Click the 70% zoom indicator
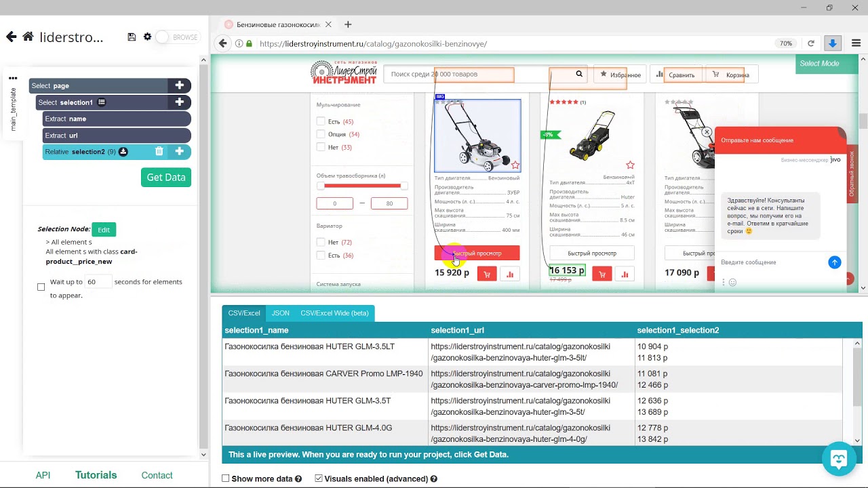This screenshot has height=488, width=868. [786, 43]
